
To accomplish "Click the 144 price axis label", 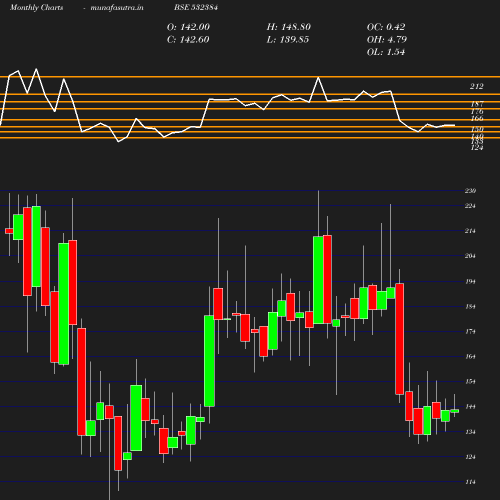I will pos(470,407).
